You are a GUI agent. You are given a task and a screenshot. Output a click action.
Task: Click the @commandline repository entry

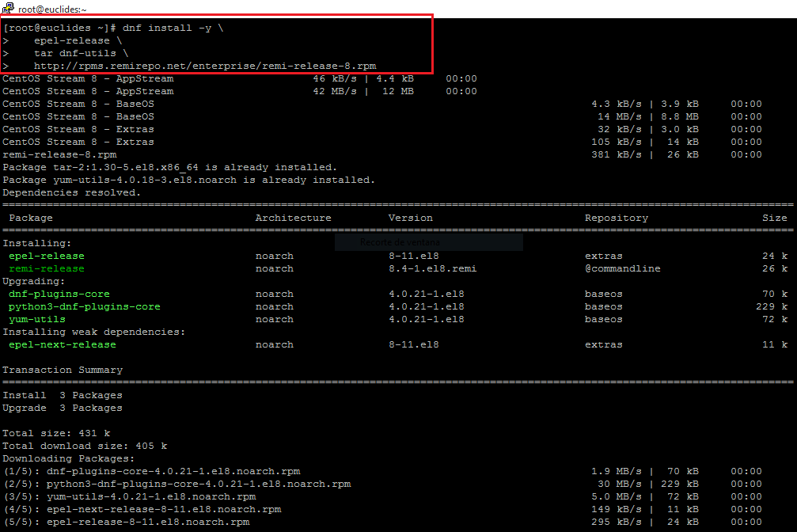point(622,268)
